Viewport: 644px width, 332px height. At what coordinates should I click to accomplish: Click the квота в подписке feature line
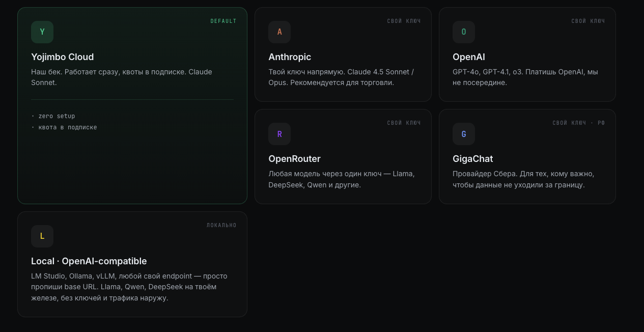(x=64, y=127)
